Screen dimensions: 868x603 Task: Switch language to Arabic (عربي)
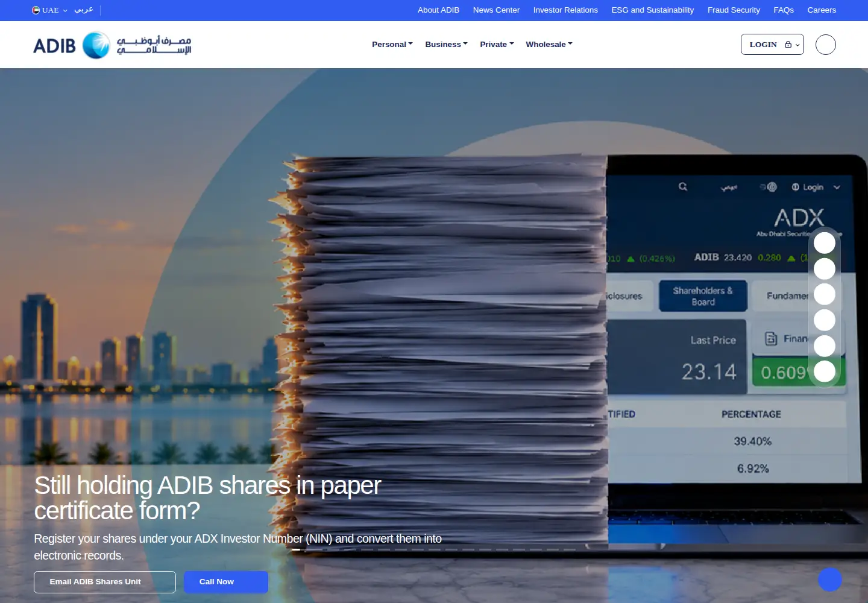click(x=84, y=10)
